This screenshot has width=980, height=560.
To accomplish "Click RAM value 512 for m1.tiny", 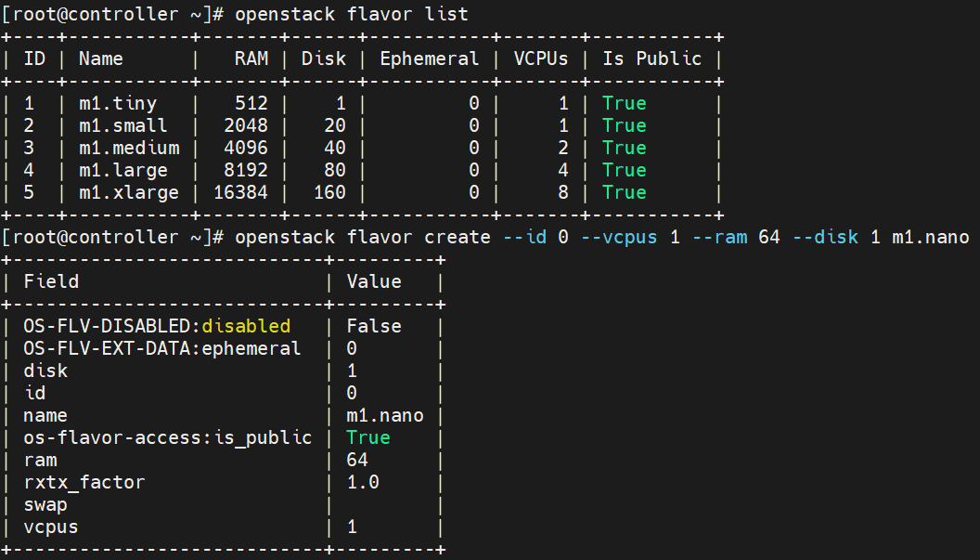I will [x=251, y=103].
